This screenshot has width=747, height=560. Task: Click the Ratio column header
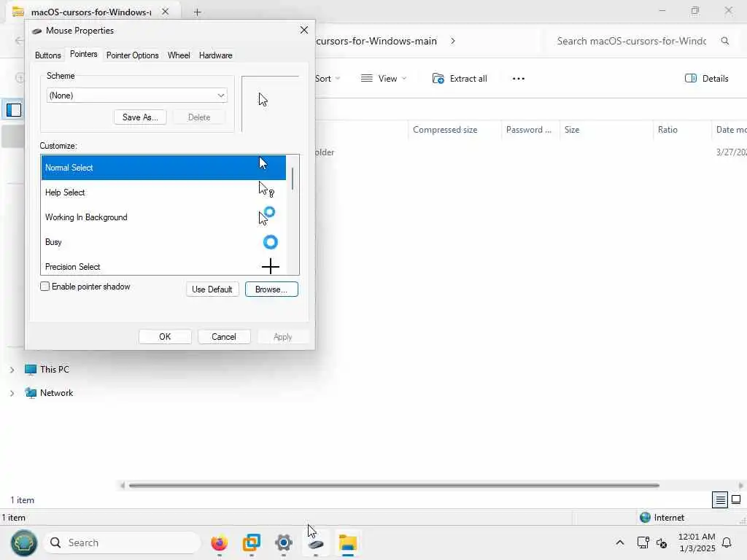point(682,130)
